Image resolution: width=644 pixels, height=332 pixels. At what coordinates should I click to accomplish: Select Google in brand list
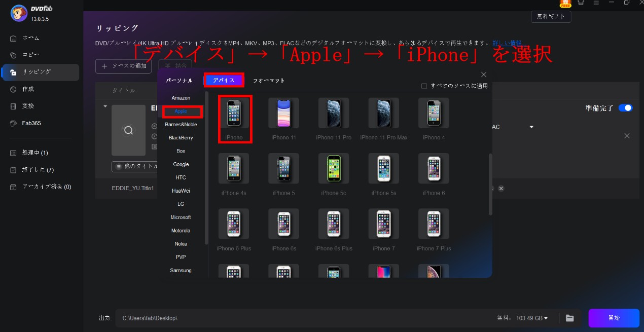click(181, 164)
